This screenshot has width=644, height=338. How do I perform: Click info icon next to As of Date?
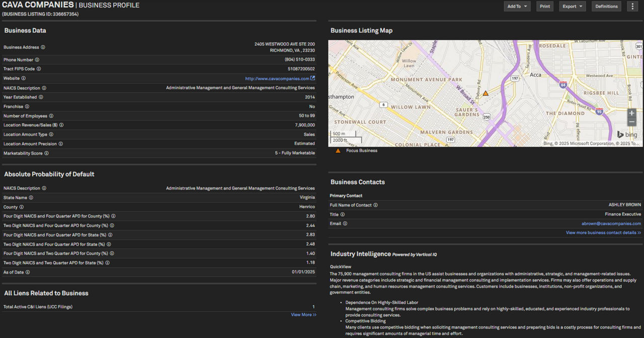28,273
